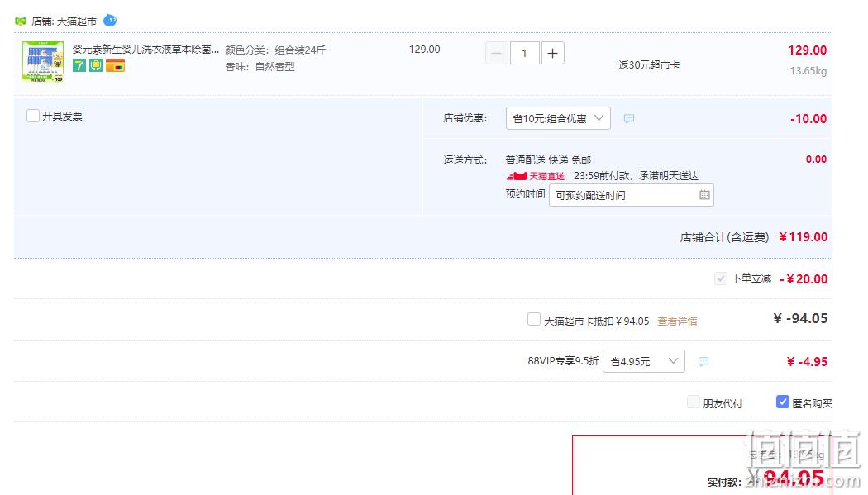Click the green 7-day return badge under product title
The width and height of the screenshot is (868, 495).
[x=79, y=66]
